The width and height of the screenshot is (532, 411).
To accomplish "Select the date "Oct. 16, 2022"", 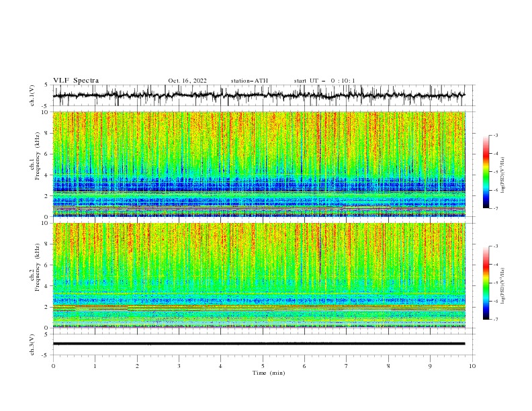I will tap(187, 81).
